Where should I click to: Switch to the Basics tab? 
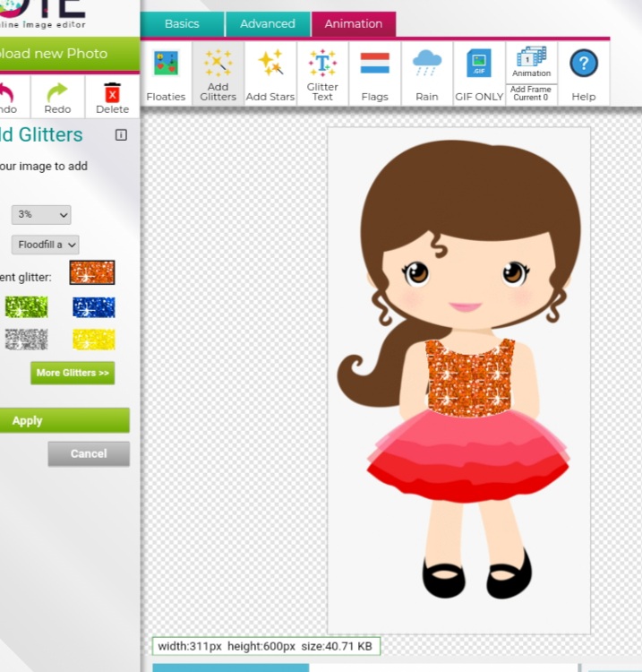(182, 24)
